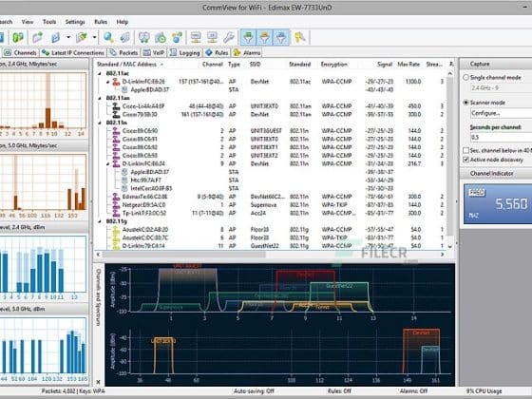Select the Scanner mode radio button
532x399 pixels.
pos(466,103)
